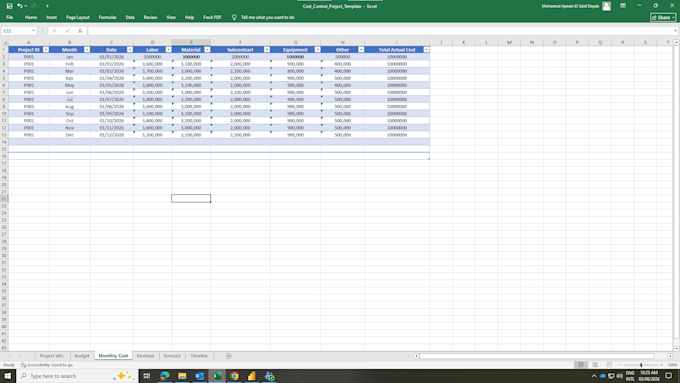This screenshot has width=680, height=383.
Task: Click the Insert Function fx icon
Action: (80, 31)
